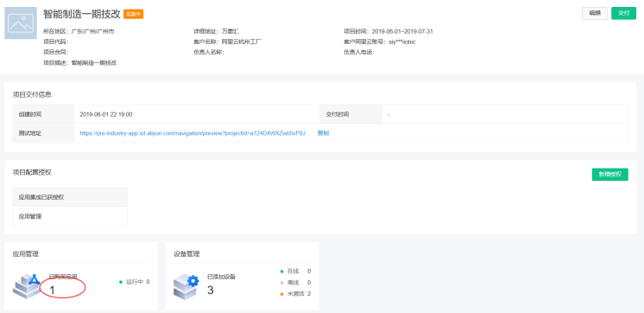Screen dimensions: 644x313
Task: Click the orange inactive status dot
Action: [x=281, y=294]
